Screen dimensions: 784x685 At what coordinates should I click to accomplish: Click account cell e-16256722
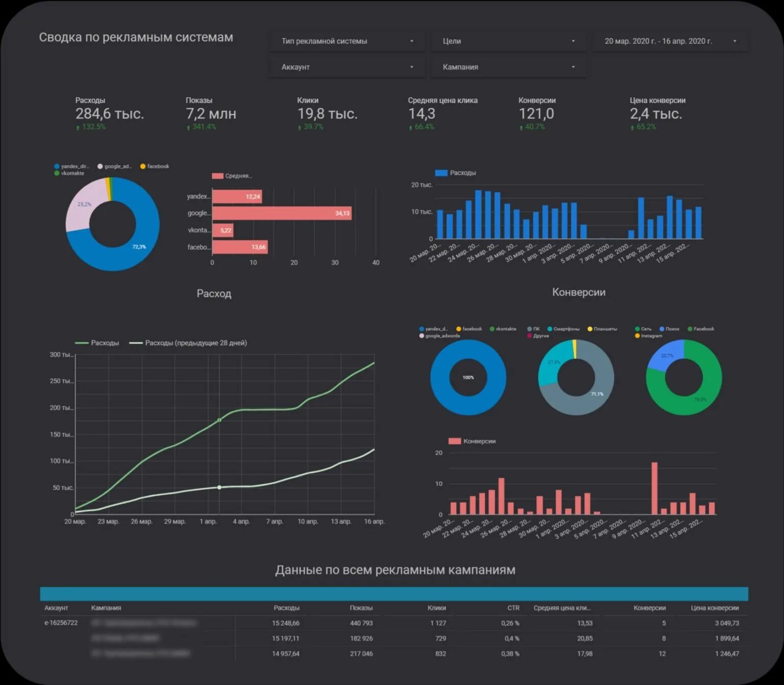point(61,623)
